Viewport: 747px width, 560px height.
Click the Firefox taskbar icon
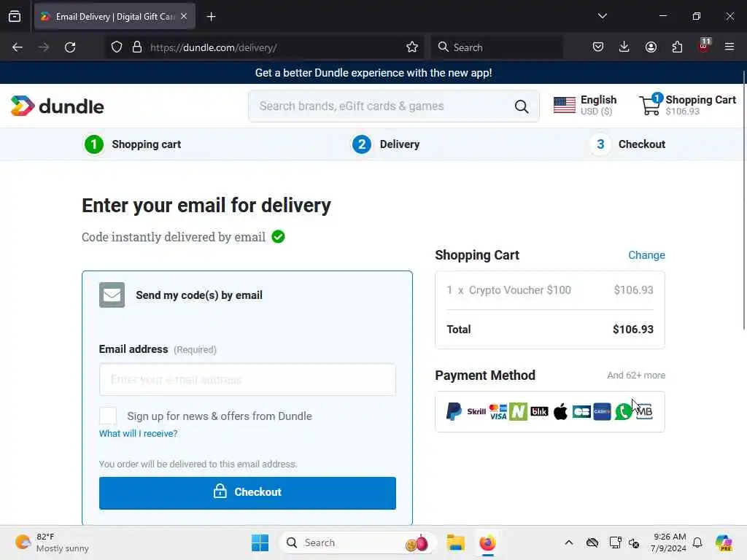click(487, 542)
